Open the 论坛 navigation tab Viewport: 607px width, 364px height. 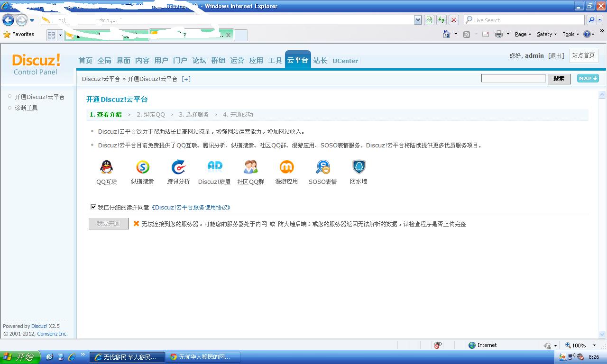[199, 60]
